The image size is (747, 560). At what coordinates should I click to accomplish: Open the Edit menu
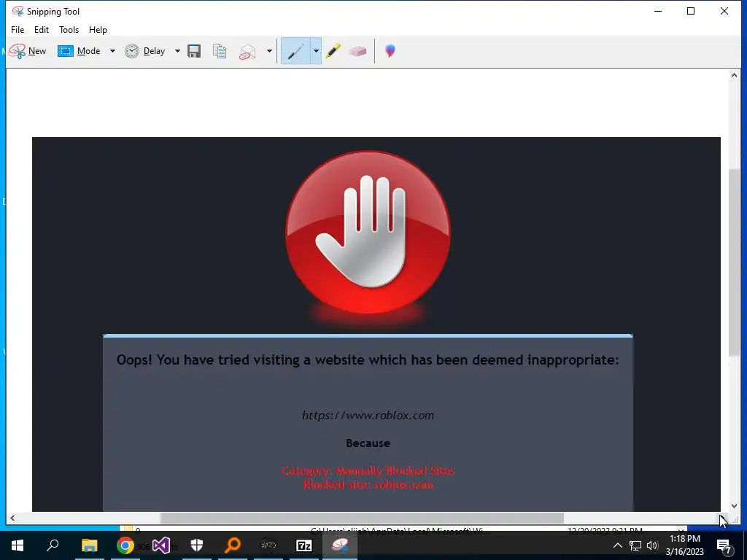click(42, 29)
